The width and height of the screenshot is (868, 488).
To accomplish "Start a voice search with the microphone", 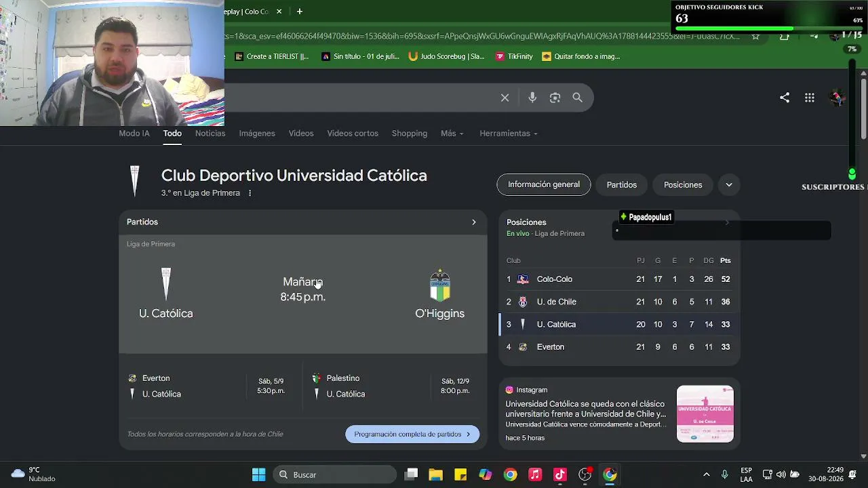I will [x=532, y=98].
